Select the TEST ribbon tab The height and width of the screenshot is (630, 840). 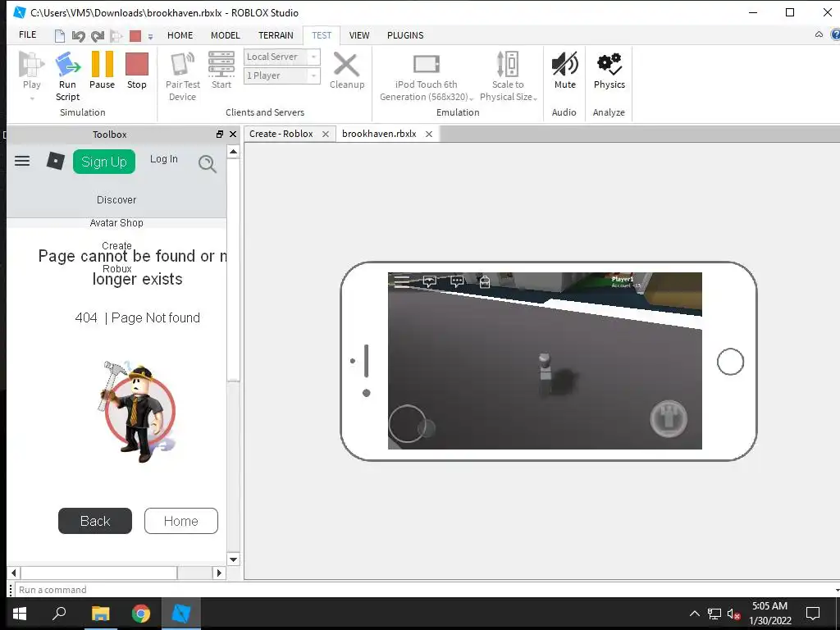(322, 35)
